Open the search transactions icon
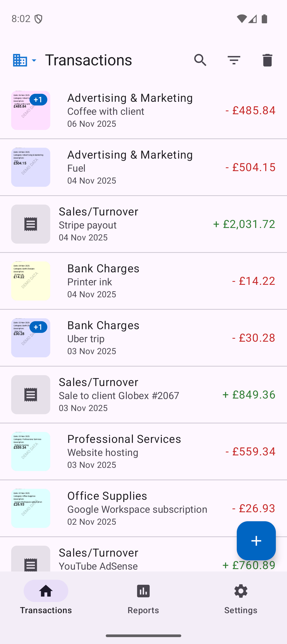 pos(200,60)
